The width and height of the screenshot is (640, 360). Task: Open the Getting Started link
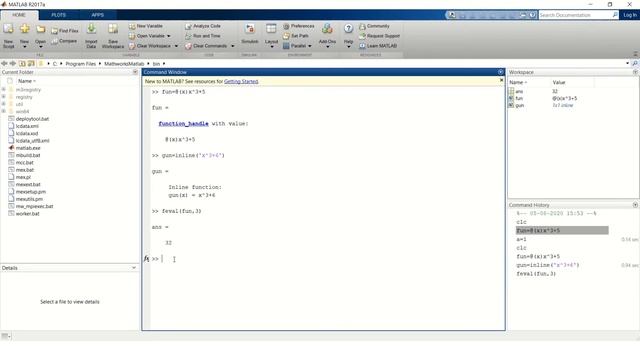pos(241,82)
